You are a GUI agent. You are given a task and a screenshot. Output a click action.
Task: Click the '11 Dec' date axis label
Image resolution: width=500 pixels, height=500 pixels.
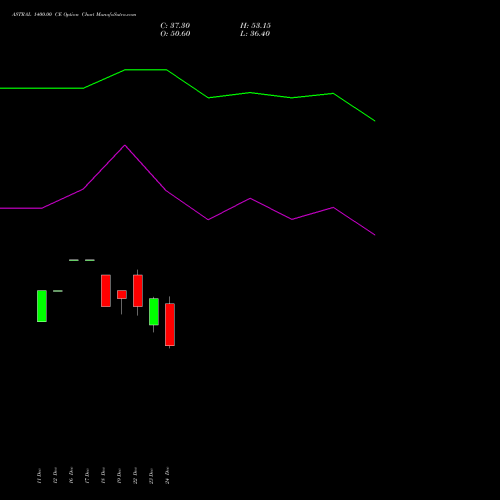point(39,476)
